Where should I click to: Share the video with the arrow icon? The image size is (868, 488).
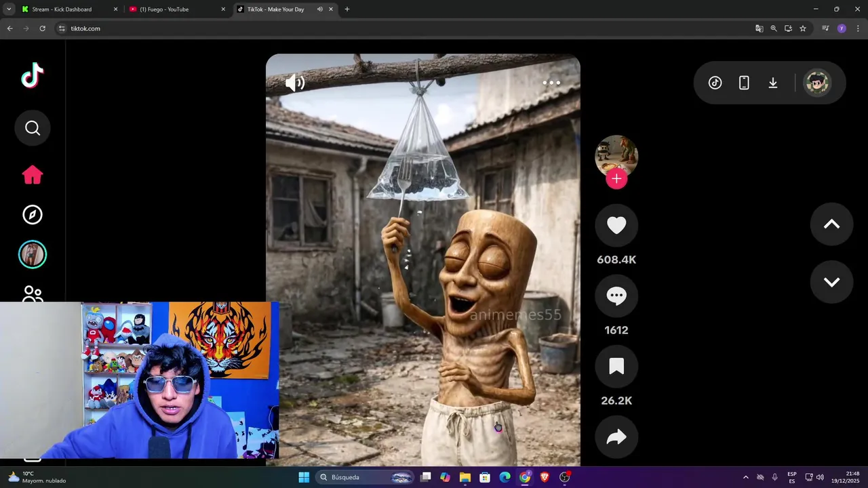click(x=616, y=436)
